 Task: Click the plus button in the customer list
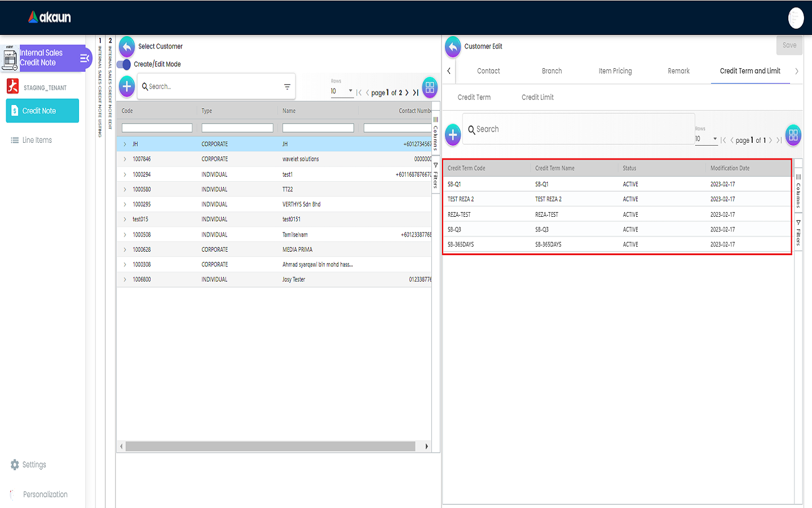click(127, 86)
